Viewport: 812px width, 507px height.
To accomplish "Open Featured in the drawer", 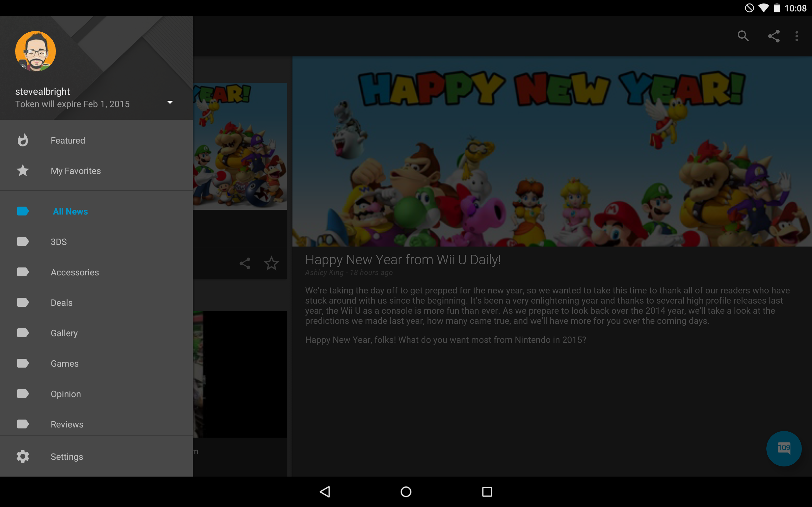I will pos(68,140).
